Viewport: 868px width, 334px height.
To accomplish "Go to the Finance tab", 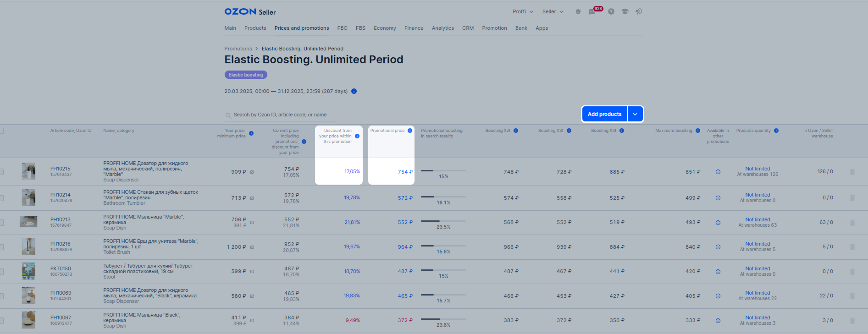I will [x=414, y=28].
